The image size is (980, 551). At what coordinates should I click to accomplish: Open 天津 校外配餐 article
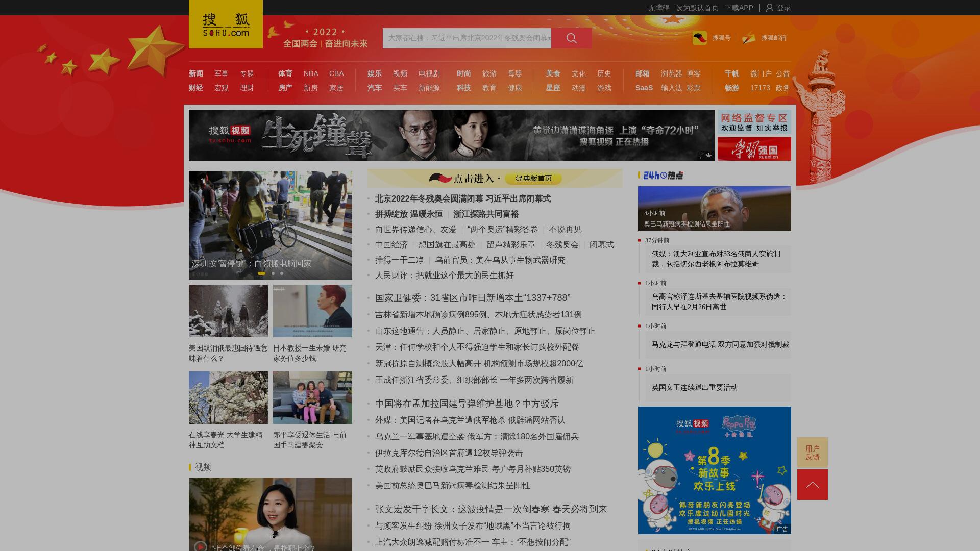(x=477, y=347)
